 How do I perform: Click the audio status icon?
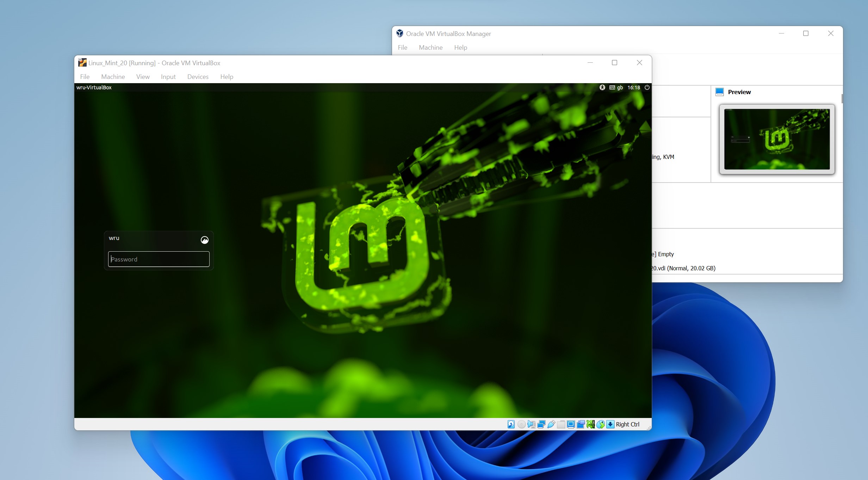[x=532, y=424]
